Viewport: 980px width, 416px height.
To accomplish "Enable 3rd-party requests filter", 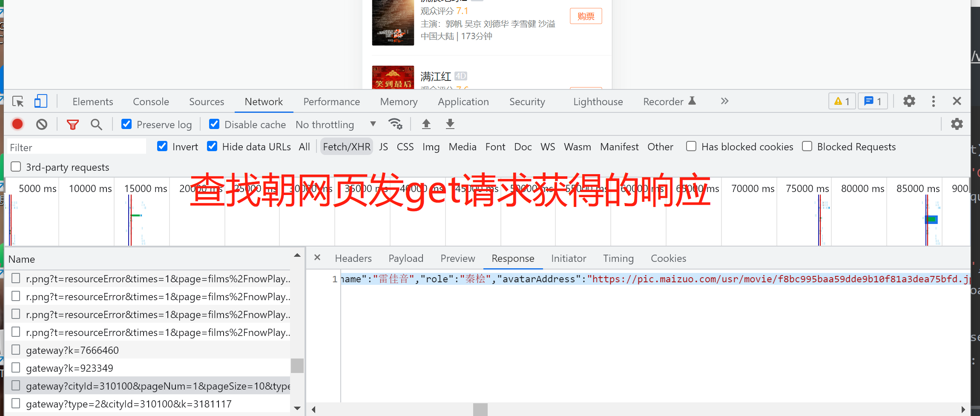I will pos(16,166).
